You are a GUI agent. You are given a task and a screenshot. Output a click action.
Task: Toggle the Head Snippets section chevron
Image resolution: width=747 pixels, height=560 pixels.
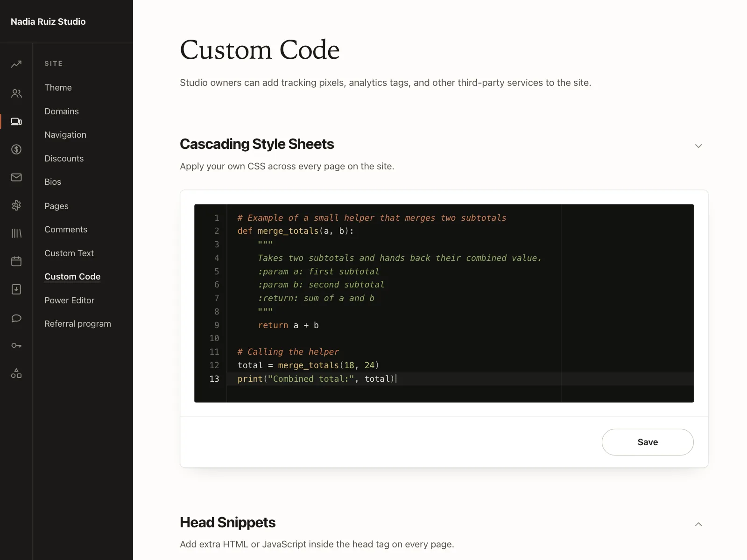[698, 525]
